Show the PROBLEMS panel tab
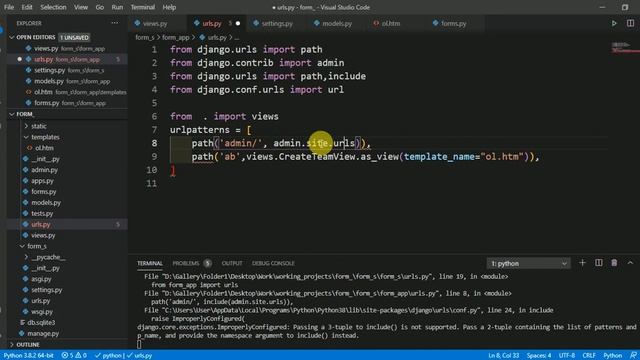Viewport: 640px width, 360px height. point(186,263)
